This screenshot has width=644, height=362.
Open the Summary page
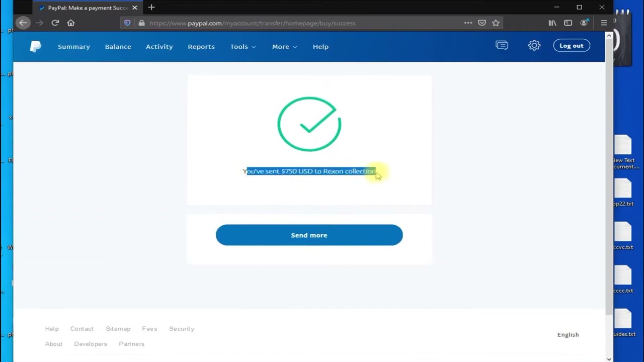[x=74, y=47]
